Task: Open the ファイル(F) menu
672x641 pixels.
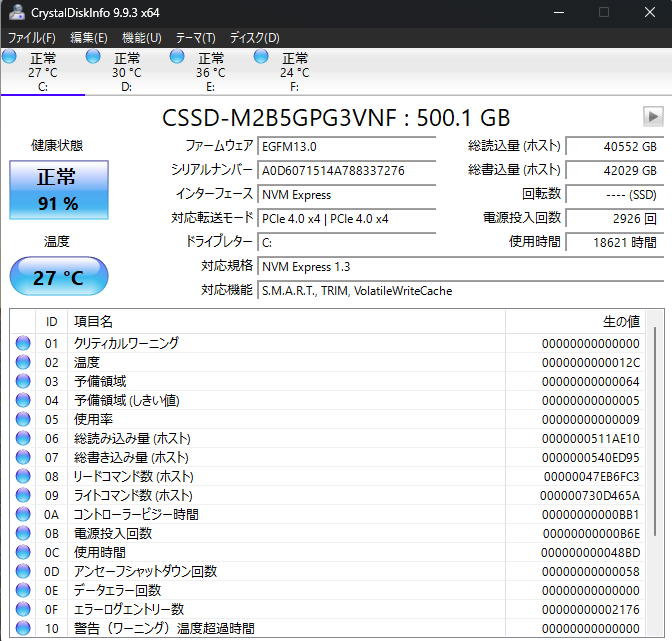Action: tap(32, 38)
